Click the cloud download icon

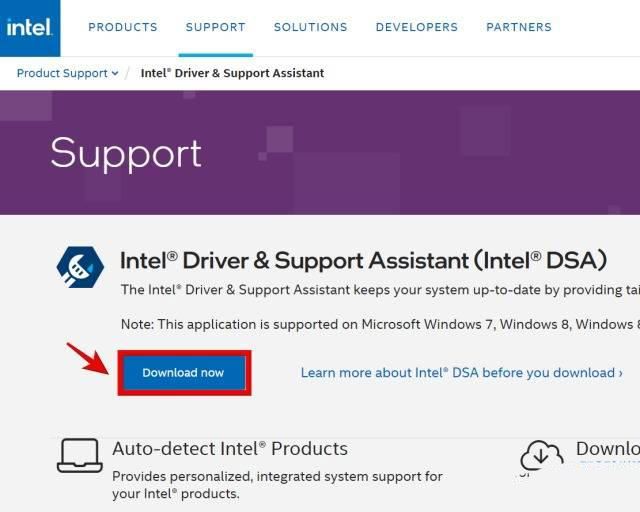(541, 455)
